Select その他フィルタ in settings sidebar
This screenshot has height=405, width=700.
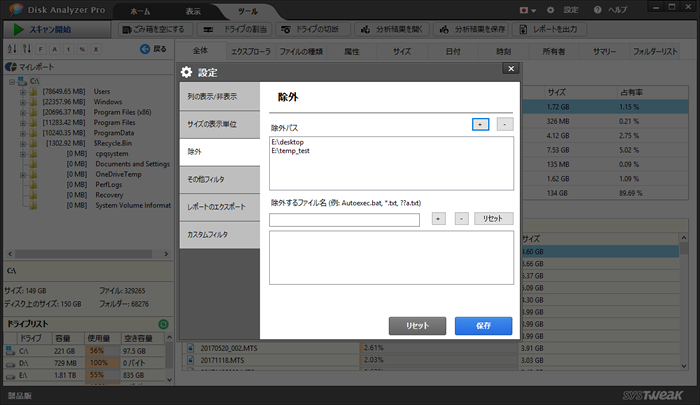tap(220, 180)
